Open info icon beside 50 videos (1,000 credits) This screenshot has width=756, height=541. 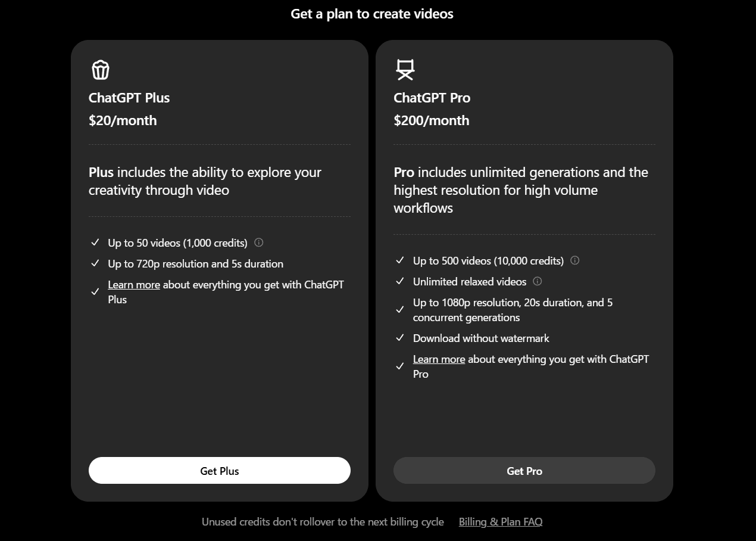(259, 242)
